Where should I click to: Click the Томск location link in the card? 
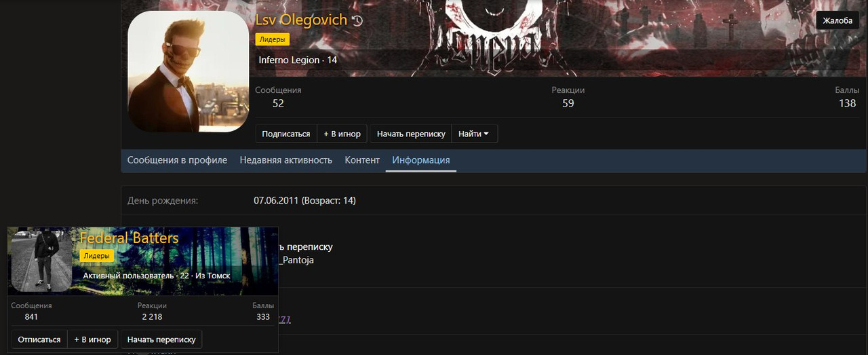point(219,276)
